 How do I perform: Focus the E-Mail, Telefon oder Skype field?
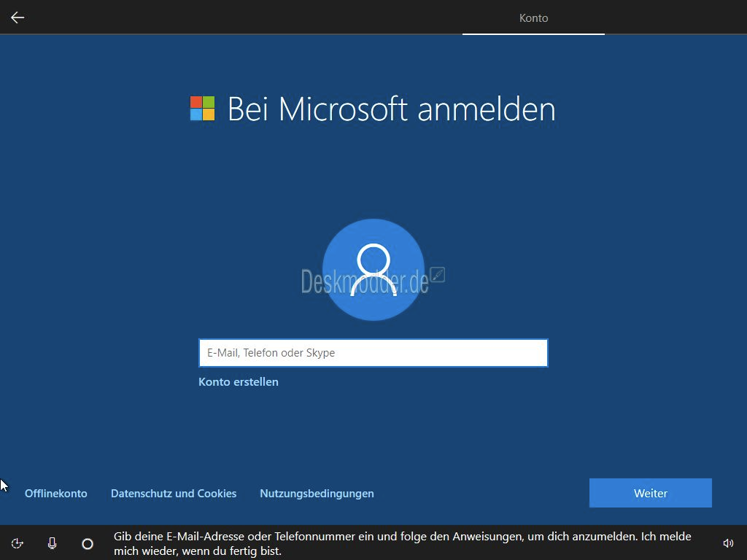[x=373, y=353]
